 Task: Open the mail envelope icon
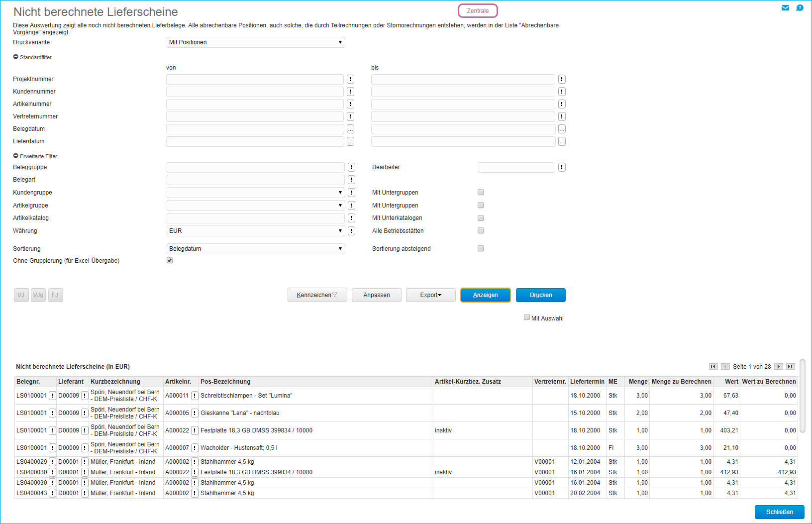pyautogui.click(x=785, y=8)
